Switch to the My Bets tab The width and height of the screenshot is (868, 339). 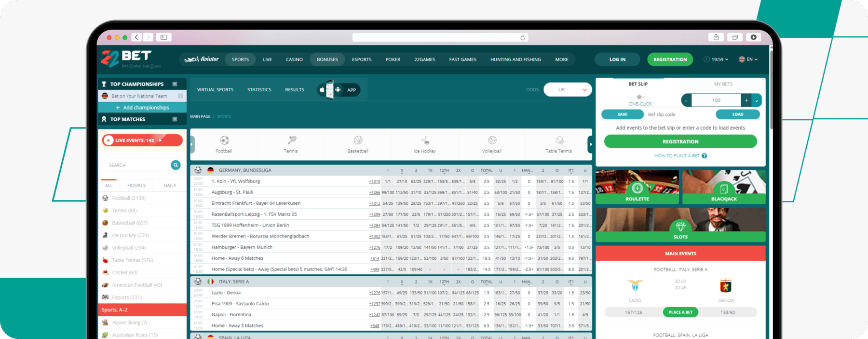(x=723, y=84)
